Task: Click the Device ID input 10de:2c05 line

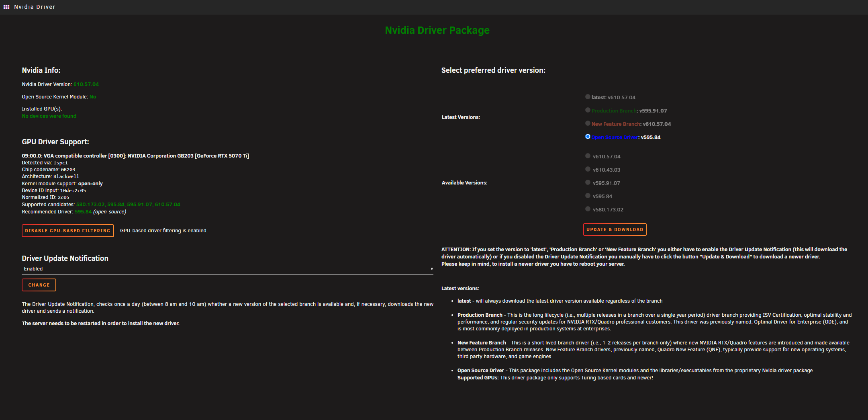Action: coord(54,191)
